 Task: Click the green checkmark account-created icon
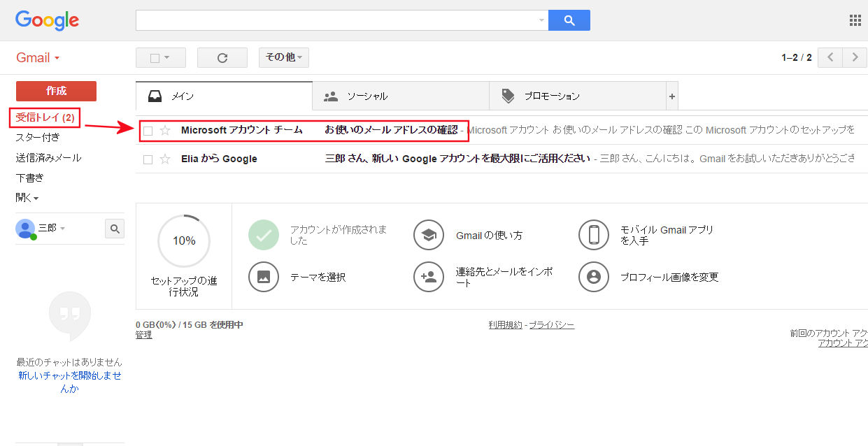(x=264, y=235)
